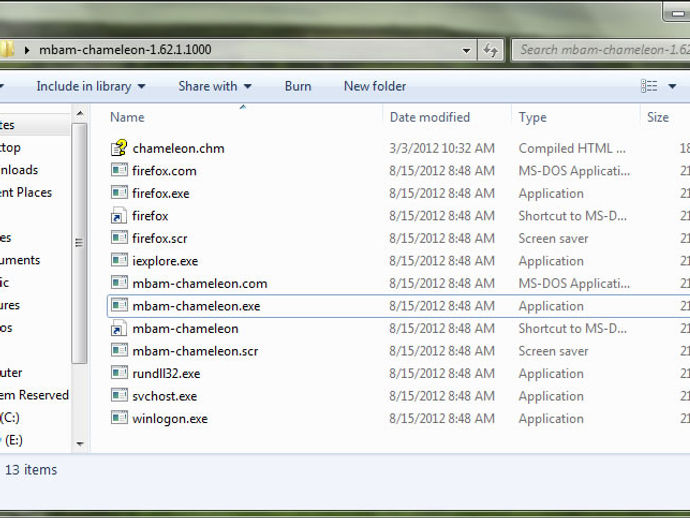Screen dimensions: 690x518
Task: Sort by the Type column header
Action: [x=532, y=118]
